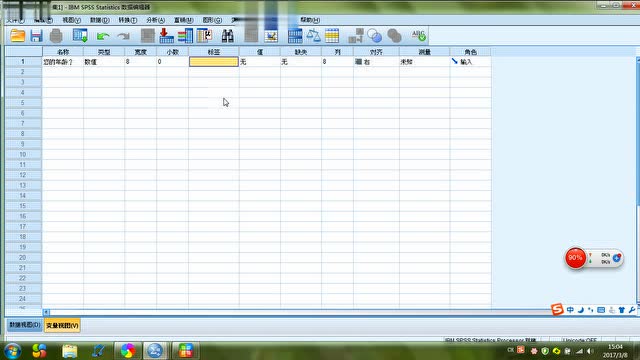Click the Open data document folder icon
This screenshot has height=360, width=640.
coord(18,36)
